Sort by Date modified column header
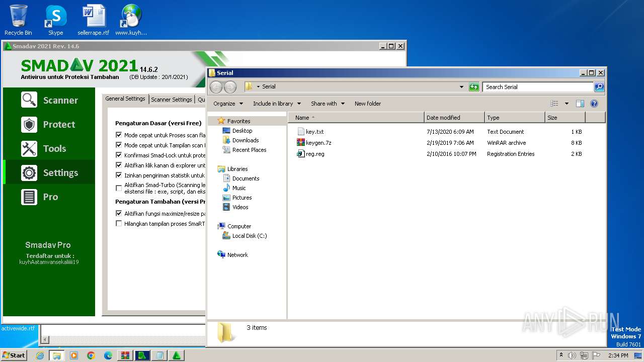Image resolution: width=644 pixels, height=362 pixels. click(454, 118)
